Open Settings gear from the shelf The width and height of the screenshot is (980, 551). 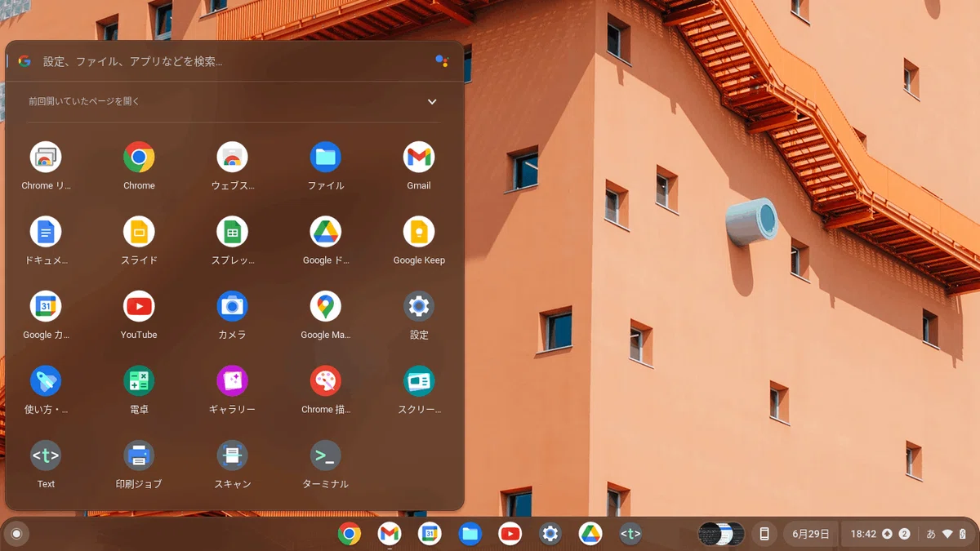pyautogui.click(x=550, y=534)
